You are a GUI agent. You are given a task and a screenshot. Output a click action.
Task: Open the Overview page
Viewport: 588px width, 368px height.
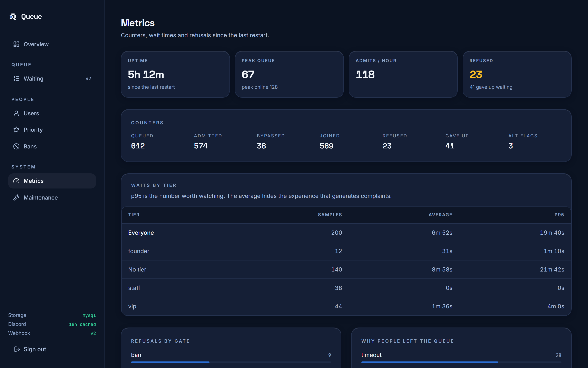pyautogui.click(x=52, y=44)
